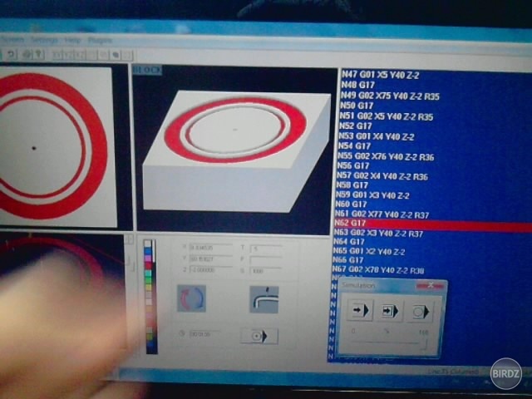Screen dimensions: 532x399
Task: Click highlighted line N62 G17
Action: pyautogui.click(x=432, y=224)
